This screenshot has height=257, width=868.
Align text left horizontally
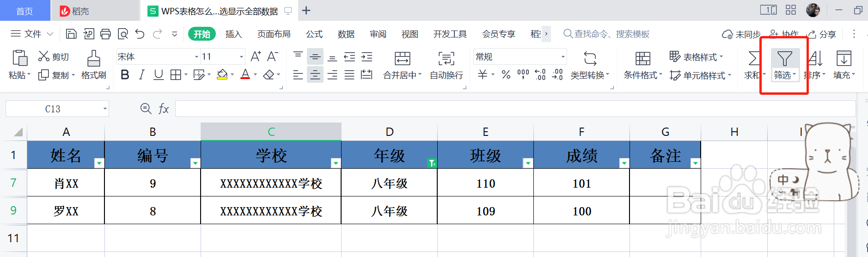coord(298,75)
